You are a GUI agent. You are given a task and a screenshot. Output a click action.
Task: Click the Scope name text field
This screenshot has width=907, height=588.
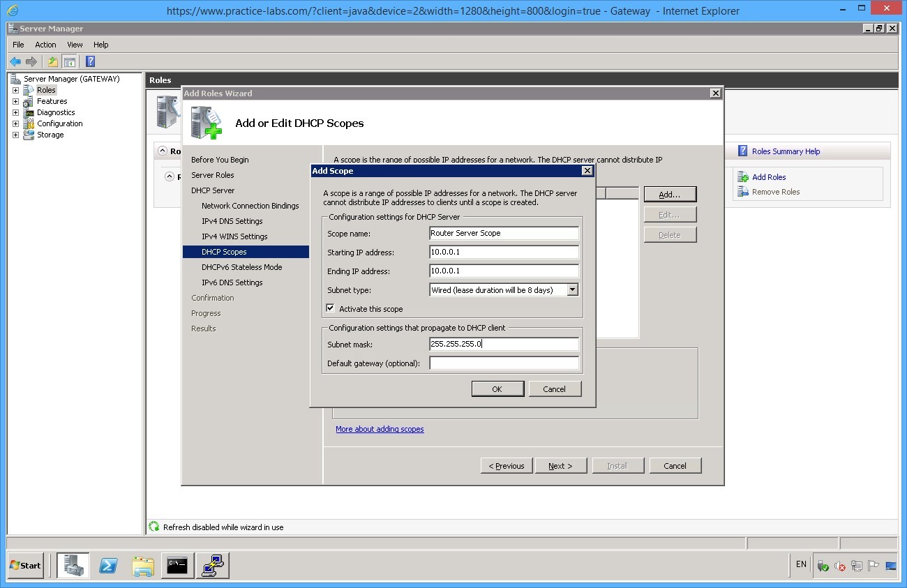click(x=504, y=234)
